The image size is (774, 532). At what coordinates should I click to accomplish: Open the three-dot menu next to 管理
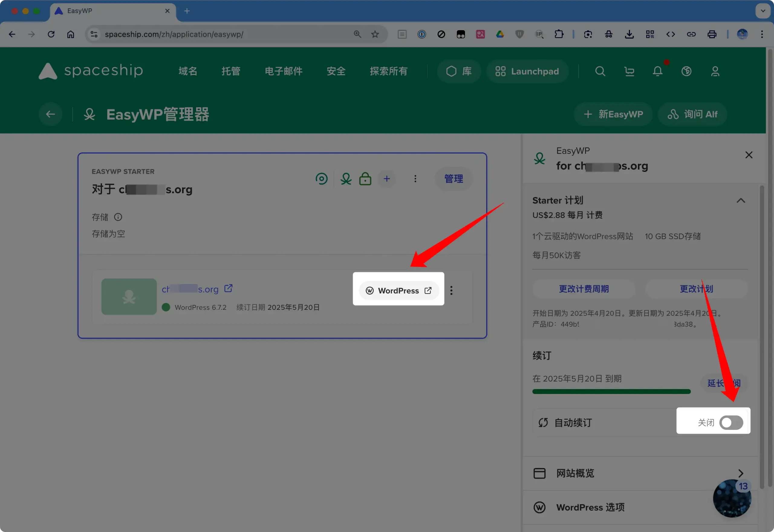(x=415, y=179)
